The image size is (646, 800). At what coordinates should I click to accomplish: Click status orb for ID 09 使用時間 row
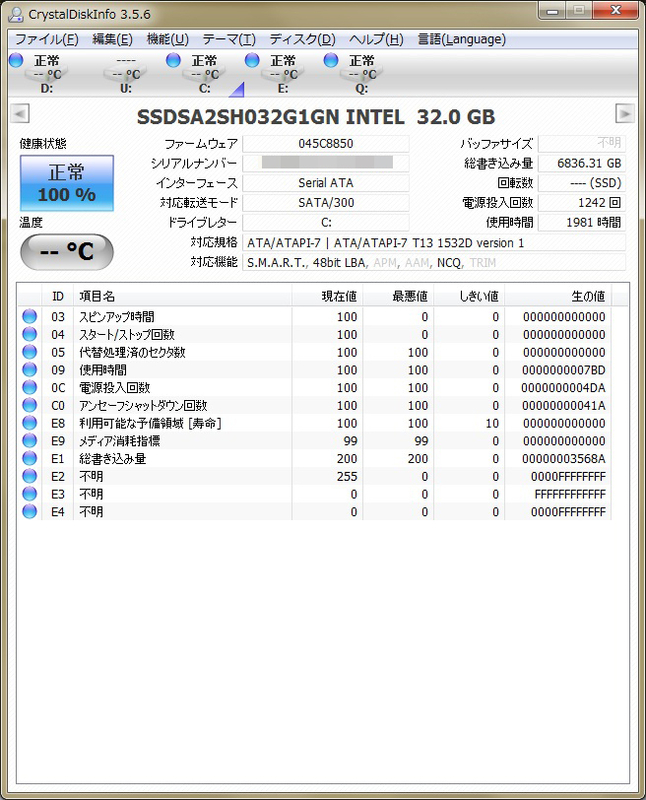click(30, 369)
